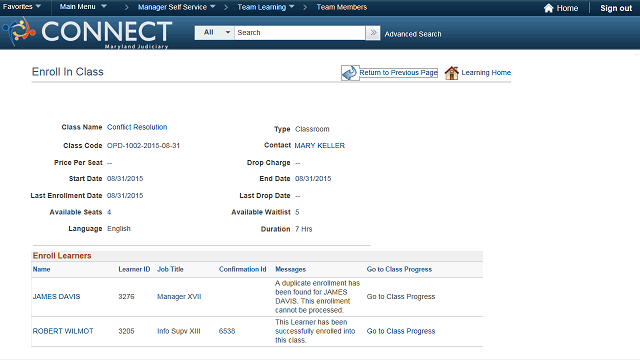Click learner ID 3276
This screenshot has height=360, width=640.
click(x=126, y=297)
